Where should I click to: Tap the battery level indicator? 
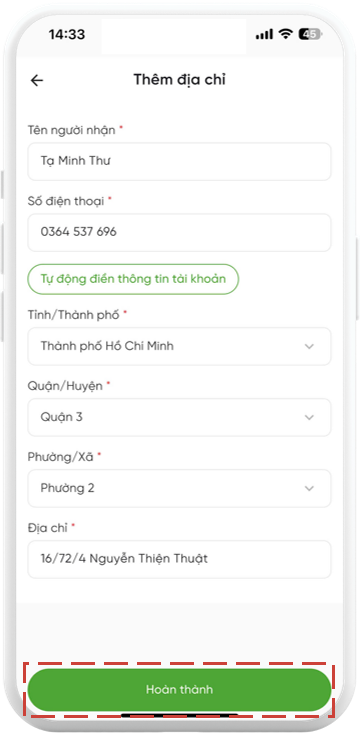pos(309,34)
